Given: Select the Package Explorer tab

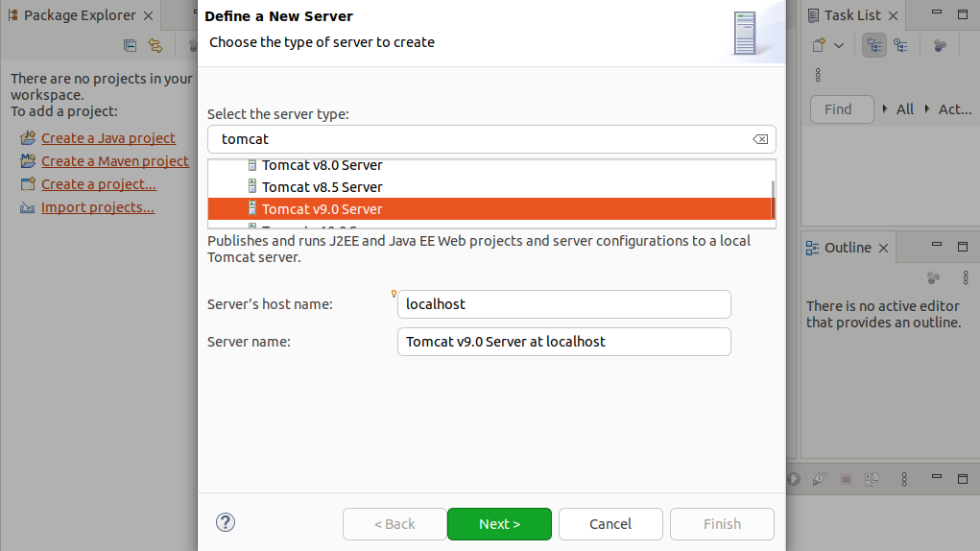Looking at the screenshot, I should (80, 15).
